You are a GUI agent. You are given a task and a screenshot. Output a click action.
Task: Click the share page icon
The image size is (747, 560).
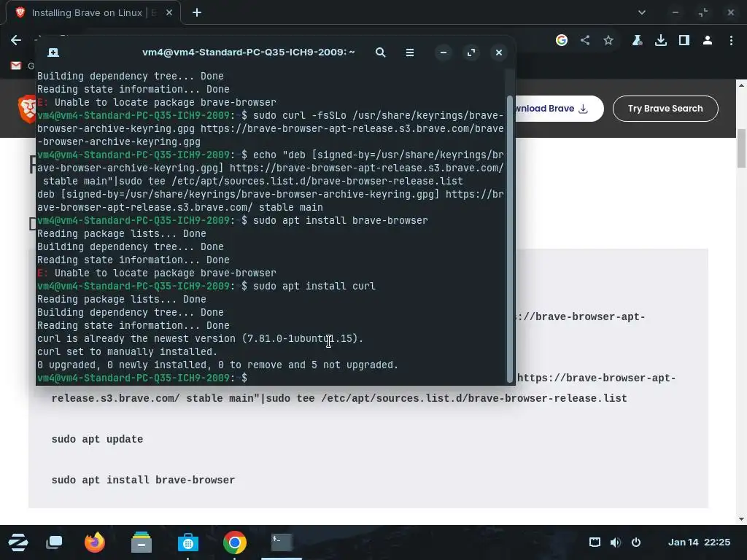pos(585,40)
